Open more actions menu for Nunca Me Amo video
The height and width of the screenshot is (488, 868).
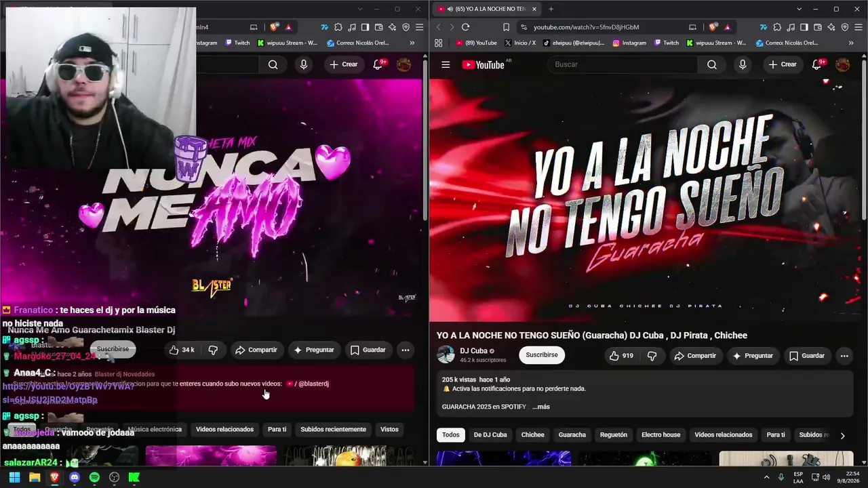point(405,350)
